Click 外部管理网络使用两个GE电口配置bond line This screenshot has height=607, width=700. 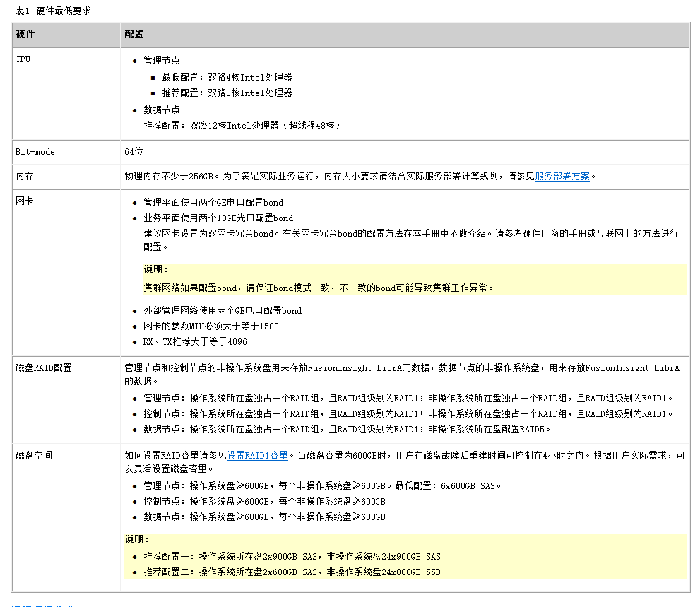[223, 311]
